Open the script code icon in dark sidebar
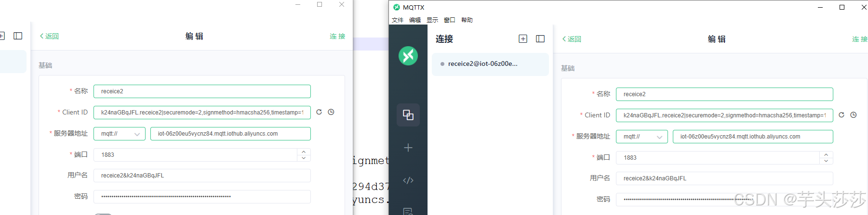Viewport: 868px width, 215px height. (408, 180)
